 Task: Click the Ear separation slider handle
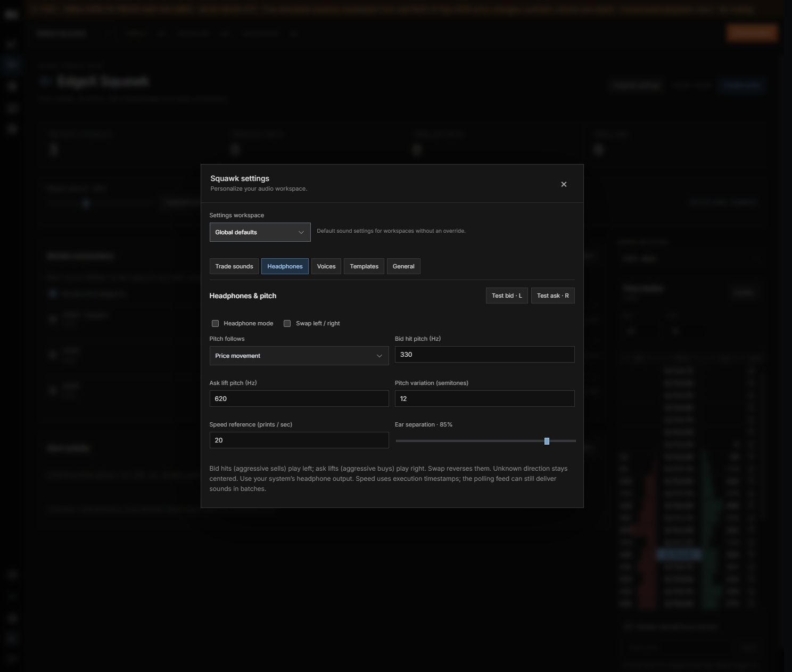click(x=547, y=441)
